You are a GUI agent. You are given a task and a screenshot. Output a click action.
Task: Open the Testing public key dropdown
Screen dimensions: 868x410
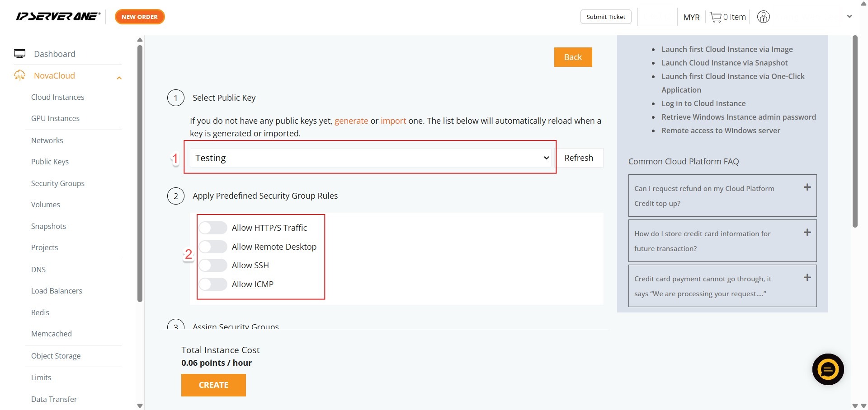[372, 158]
